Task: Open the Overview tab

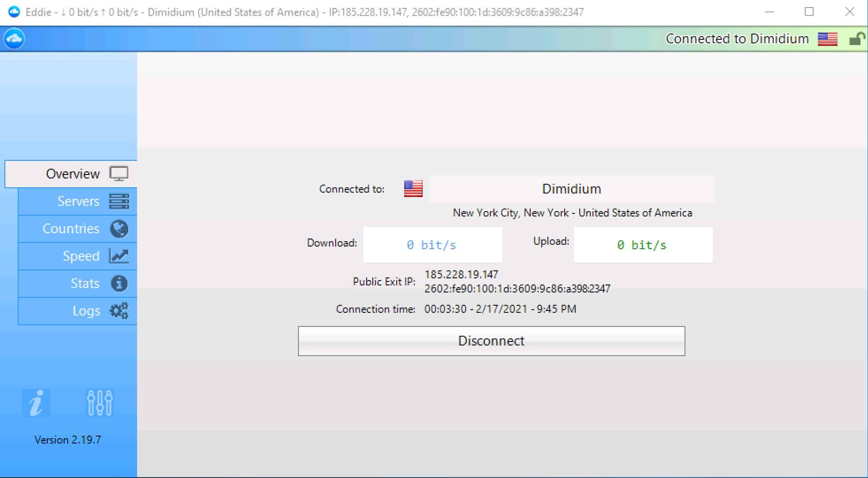Action: click(x=71, y=174)
